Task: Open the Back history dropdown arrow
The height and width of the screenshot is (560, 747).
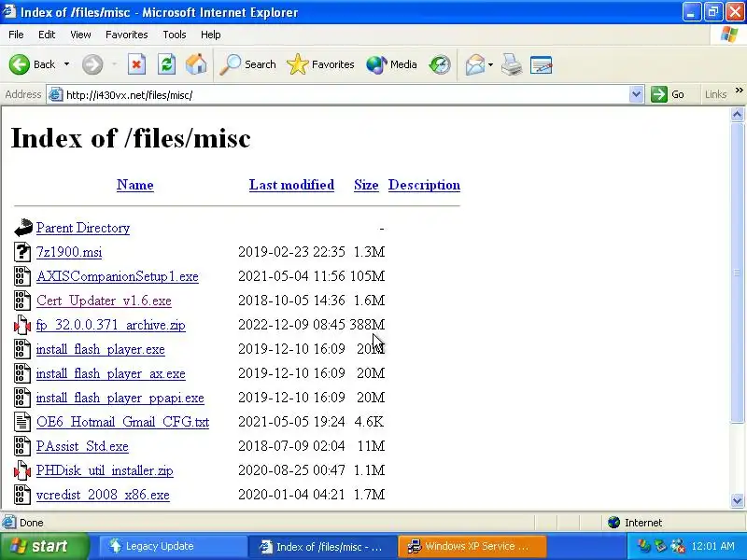Action: [66, 64]
